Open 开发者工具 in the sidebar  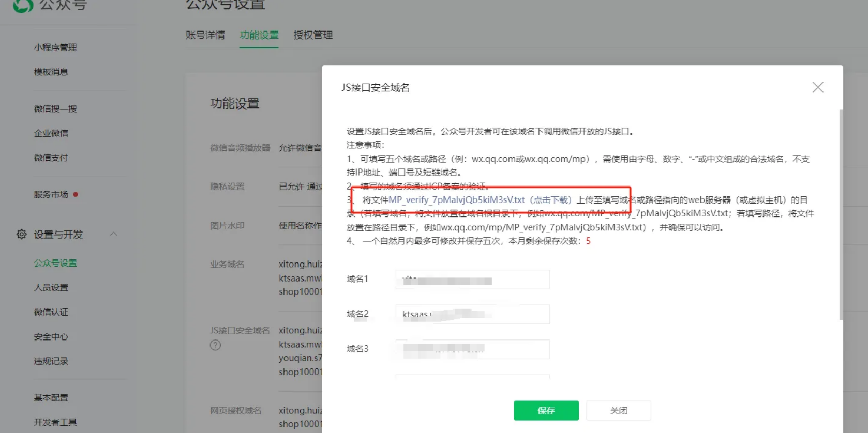(55, 422)
